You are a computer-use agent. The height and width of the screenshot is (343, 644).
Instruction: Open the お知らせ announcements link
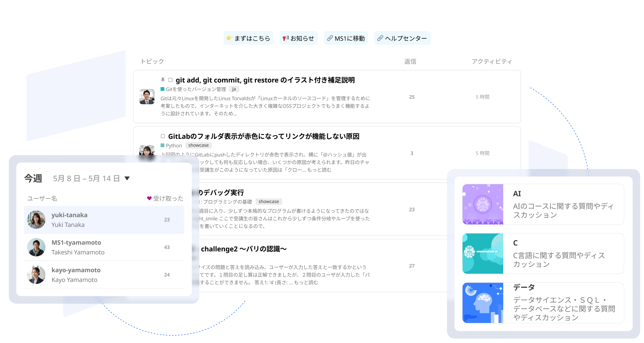tap(298, 38)
